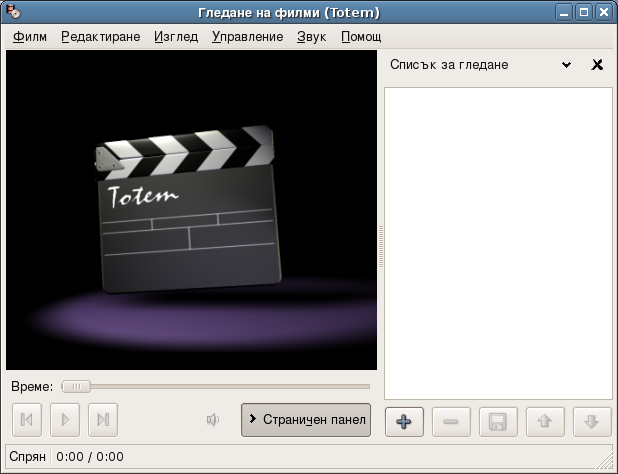Click the next track button
618x474 pixels.
pyautogui.click(x=102, y=420)
